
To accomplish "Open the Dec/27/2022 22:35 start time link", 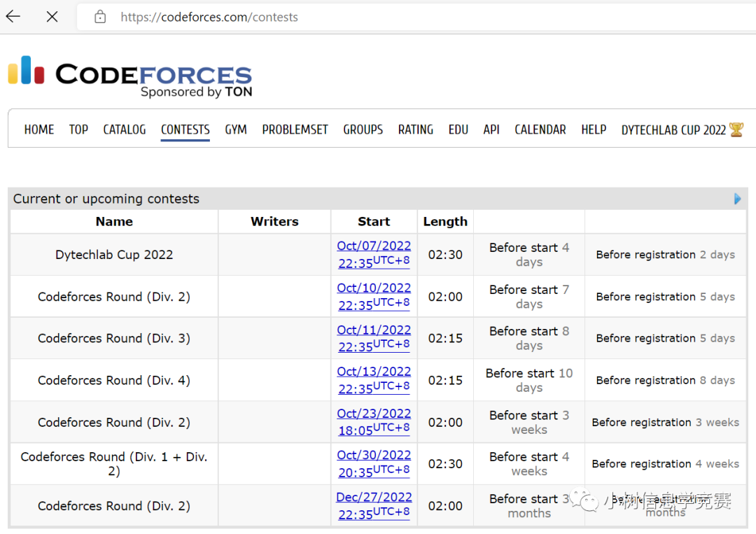I will click(374, 505).
